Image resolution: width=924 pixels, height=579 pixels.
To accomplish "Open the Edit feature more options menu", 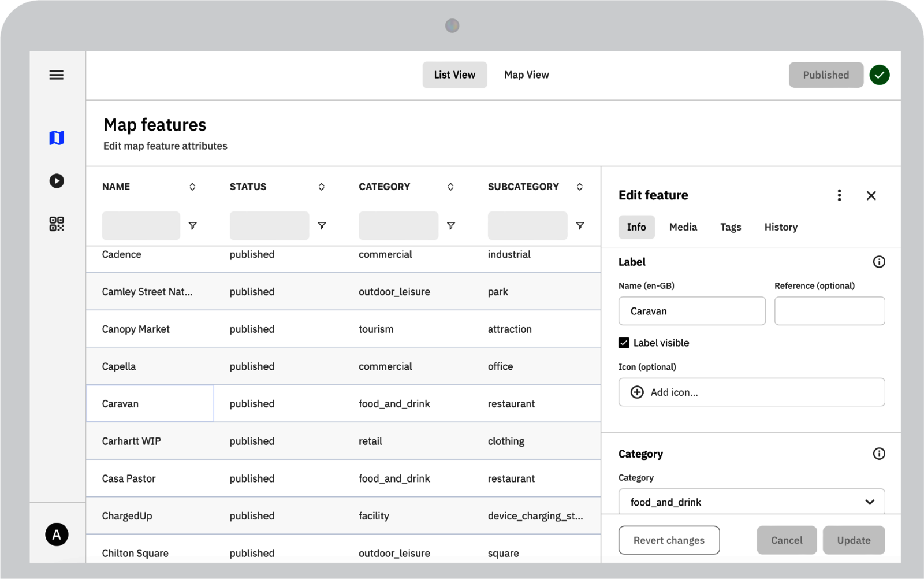I will 839,195.
